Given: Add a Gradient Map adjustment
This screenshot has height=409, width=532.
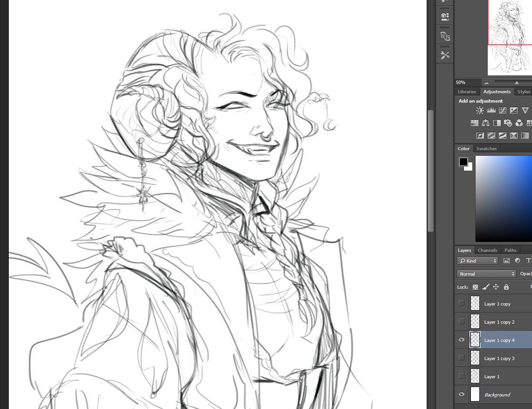Looking at the screenshot, I should [525, 136].
